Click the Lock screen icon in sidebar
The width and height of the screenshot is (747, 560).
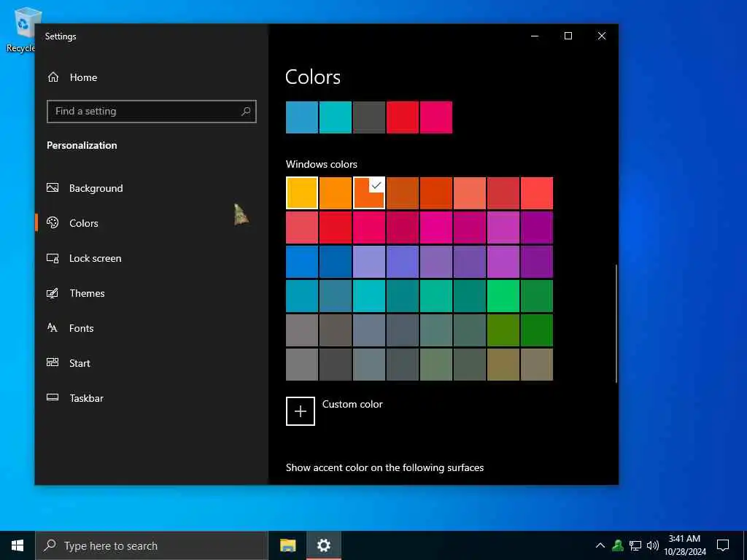point(53,258)
